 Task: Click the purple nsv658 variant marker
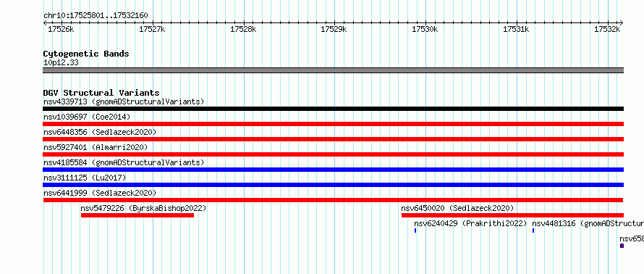tap(622, 246)
